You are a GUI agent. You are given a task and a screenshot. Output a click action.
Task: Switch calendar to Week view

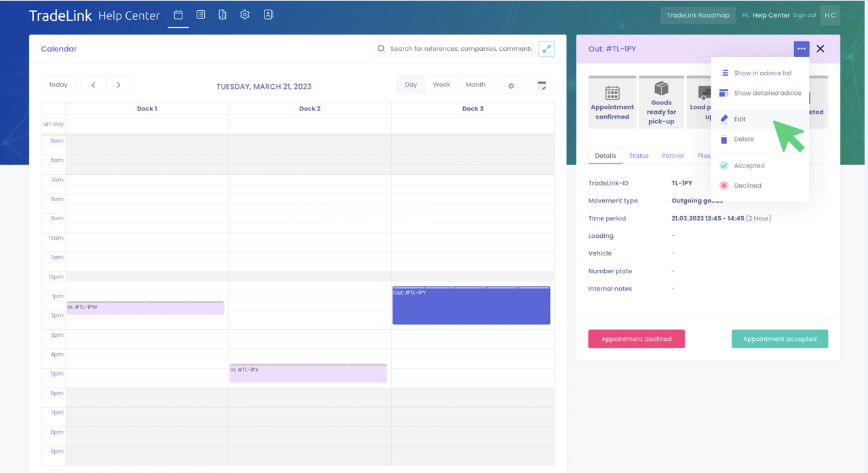(x=441, y=85)
